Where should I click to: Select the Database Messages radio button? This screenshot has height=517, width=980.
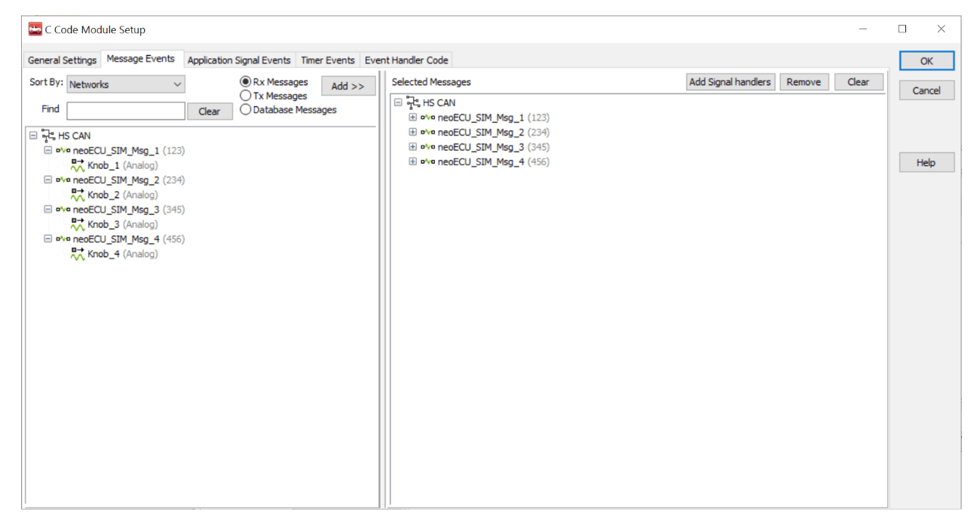(245, 109)
